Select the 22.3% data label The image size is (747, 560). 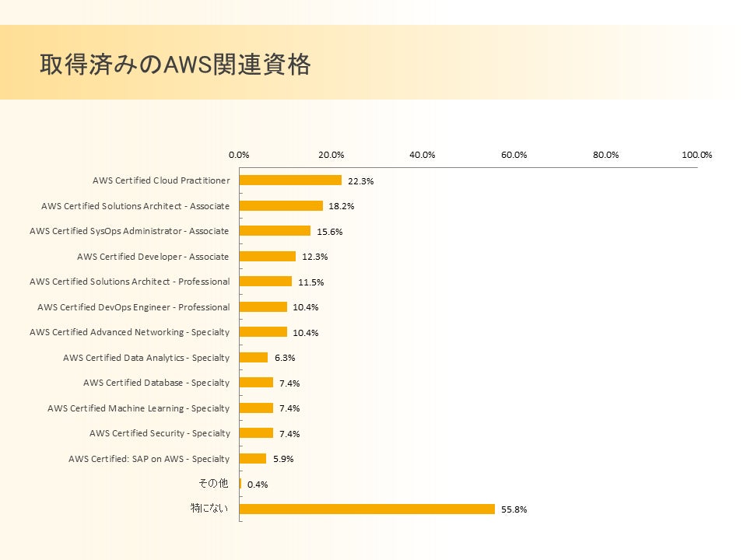click(361, 181)
